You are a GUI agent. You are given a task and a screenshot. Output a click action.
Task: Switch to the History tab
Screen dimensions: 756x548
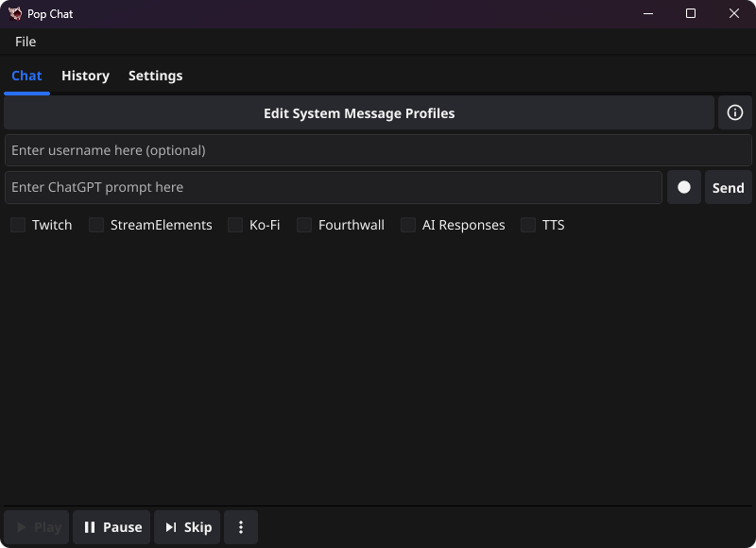(x=85, y=76)
